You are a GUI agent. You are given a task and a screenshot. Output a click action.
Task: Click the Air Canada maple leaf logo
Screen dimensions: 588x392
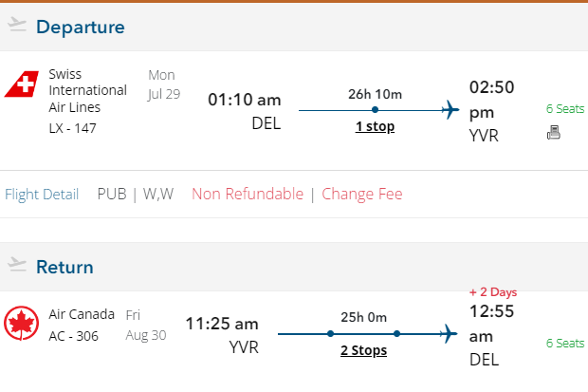22,324
